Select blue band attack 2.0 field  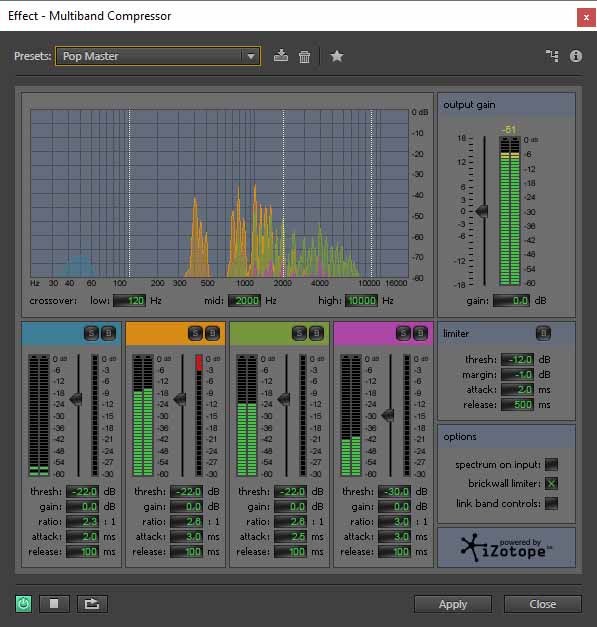point(82,537)
